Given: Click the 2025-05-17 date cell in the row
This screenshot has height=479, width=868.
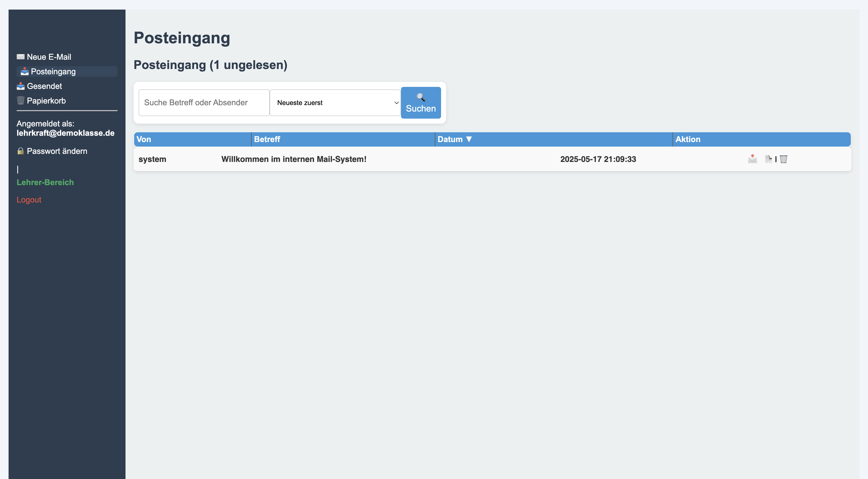Looking at the screenshot, I should coord(598,159).
